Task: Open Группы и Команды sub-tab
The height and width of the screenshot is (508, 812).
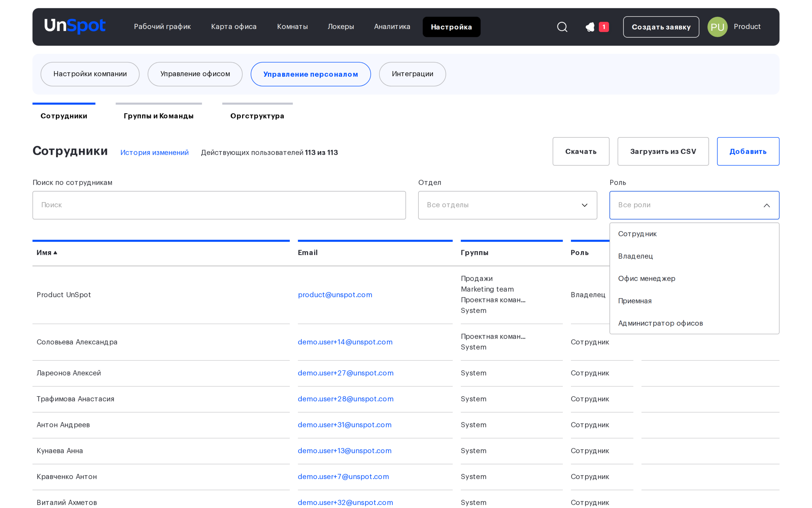Action: (159, 116)
